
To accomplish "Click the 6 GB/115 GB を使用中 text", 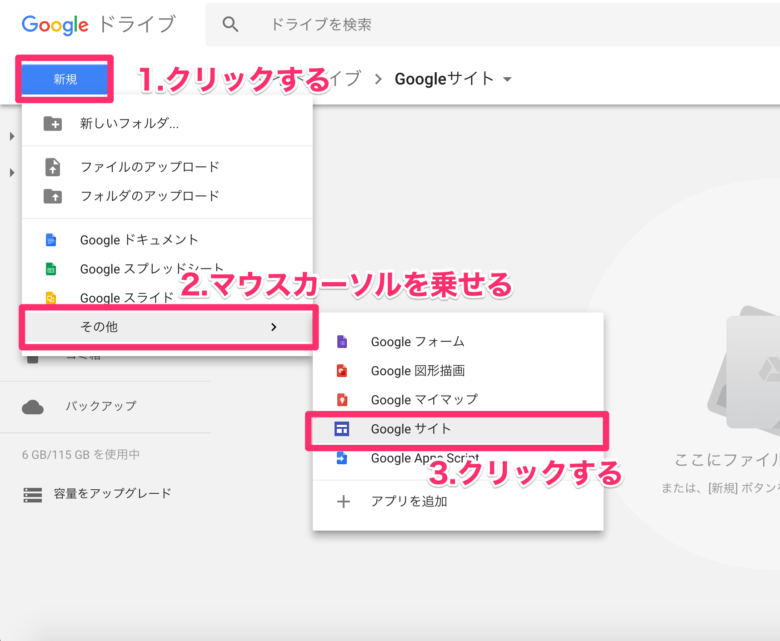I will click(x=81, y=455).
